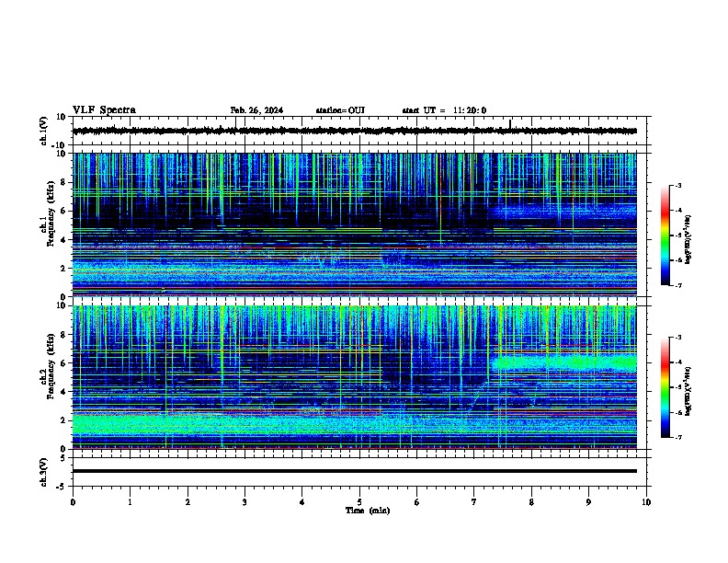Screen dimensions: 728x563
Task: Click time axis tick label "4"
Action: point(302,502)
